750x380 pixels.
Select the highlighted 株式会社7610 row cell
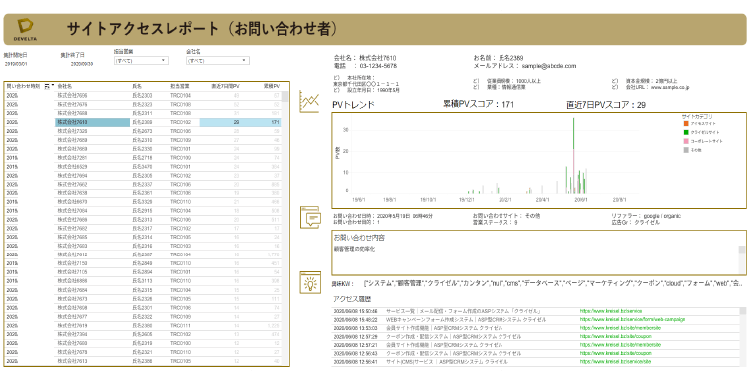pyautogui.click(x=92, y=123)
